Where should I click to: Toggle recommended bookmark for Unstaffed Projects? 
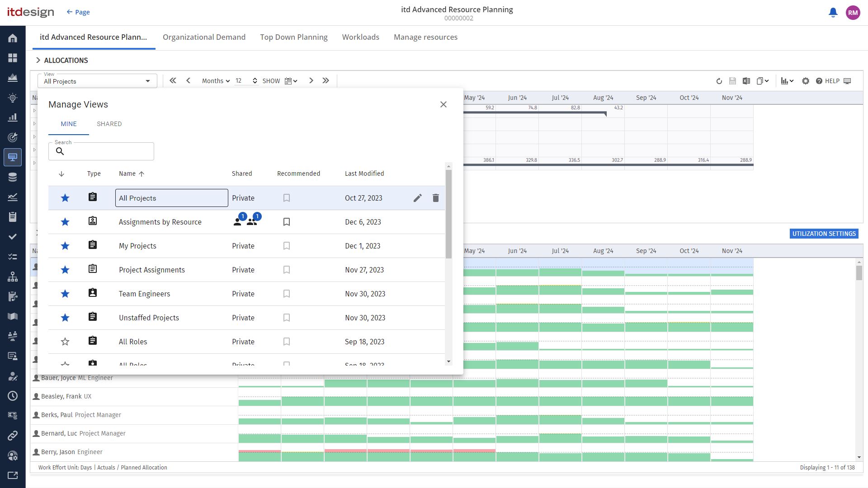[x=287, y=318]
